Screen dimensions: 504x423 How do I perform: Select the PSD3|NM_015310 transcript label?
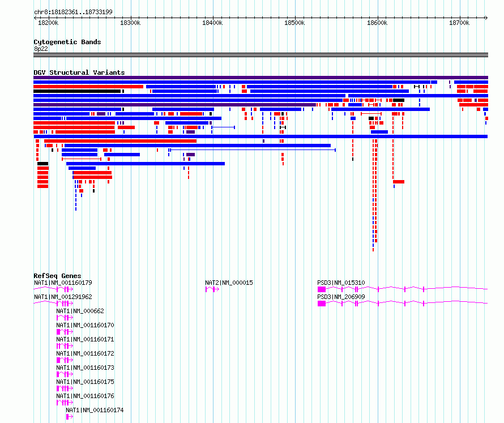coord(341,283)
